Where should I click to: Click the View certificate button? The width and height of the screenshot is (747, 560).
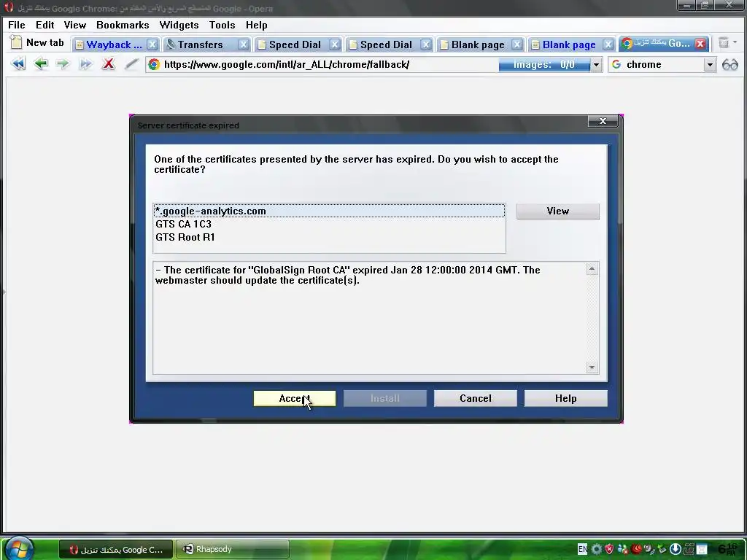(557, 211)
